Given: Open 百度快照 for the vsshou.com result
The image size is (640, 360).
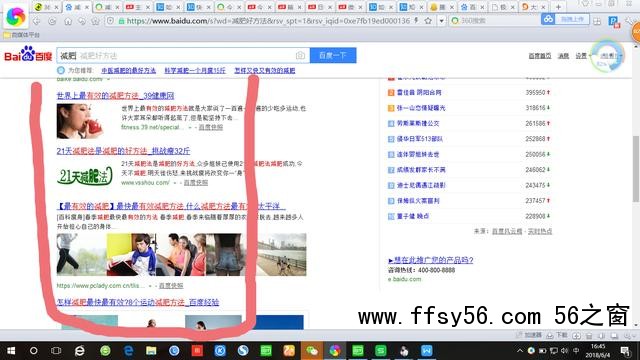Looking at the screenshot, I should point(196,182).
